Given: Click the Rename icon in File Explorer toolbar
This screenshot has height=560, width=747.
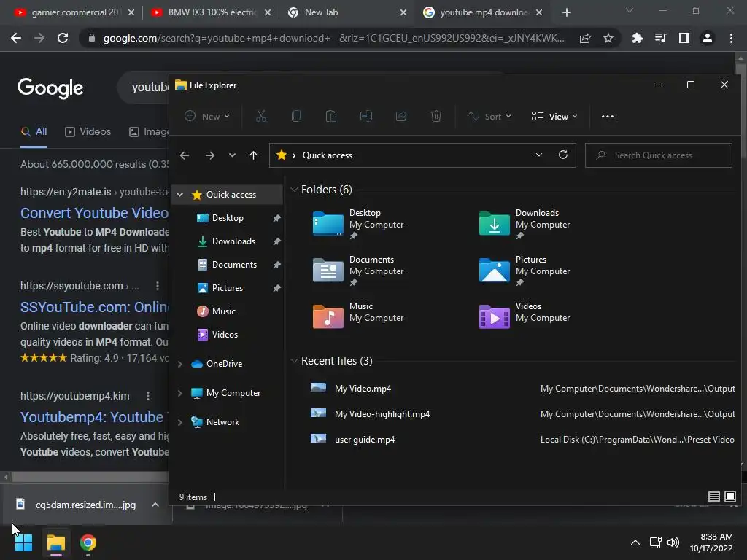Looking at the screenshot, I should [x=366, y=116].
